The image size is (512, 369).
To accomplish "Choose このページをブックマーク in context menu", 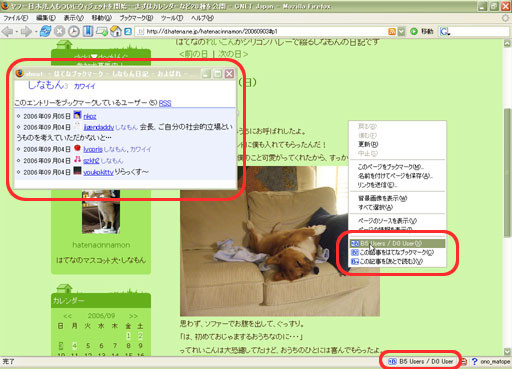I will tap(397, 167).
